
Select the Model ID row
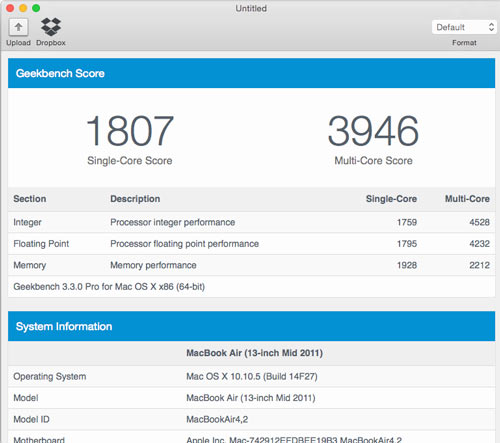click(251, 419)
